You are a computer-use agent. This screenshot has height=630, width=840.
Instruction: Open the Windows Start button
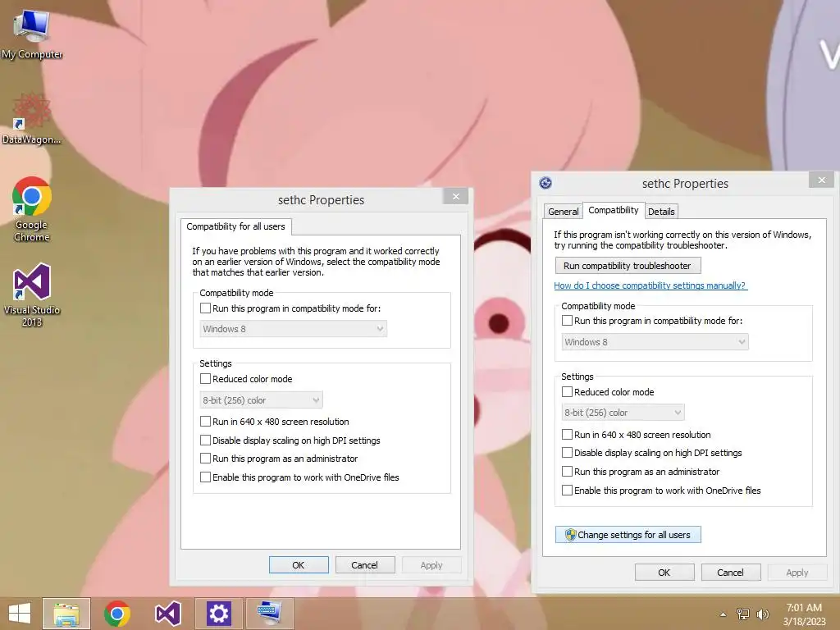point(20,614)
